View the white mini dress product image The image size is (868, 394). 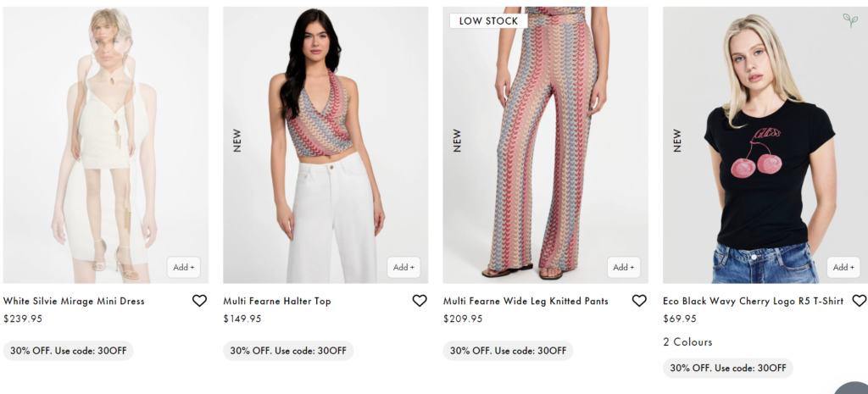click(x=105, y=144)
